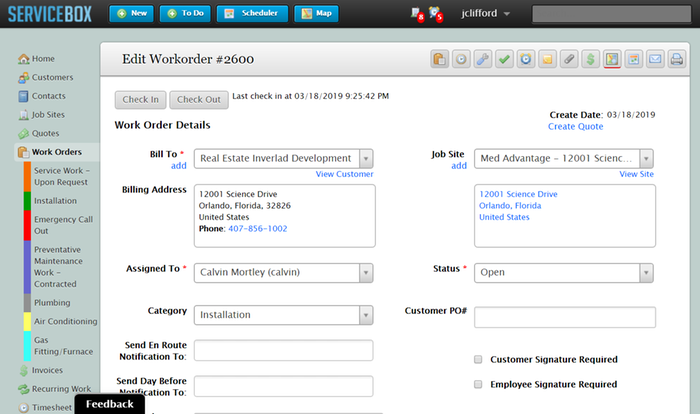Image resolution: width=700 pixels, height=414 pixels.
Task: Click the red Emergency Call Out color bar
Action: tap(27, 225)
